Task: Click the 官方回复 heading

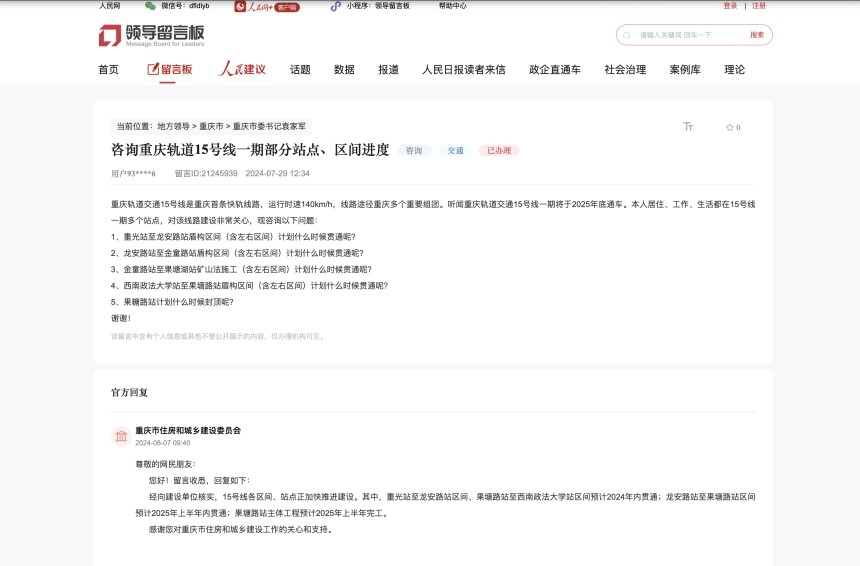Action: click(x=129, y=392)
